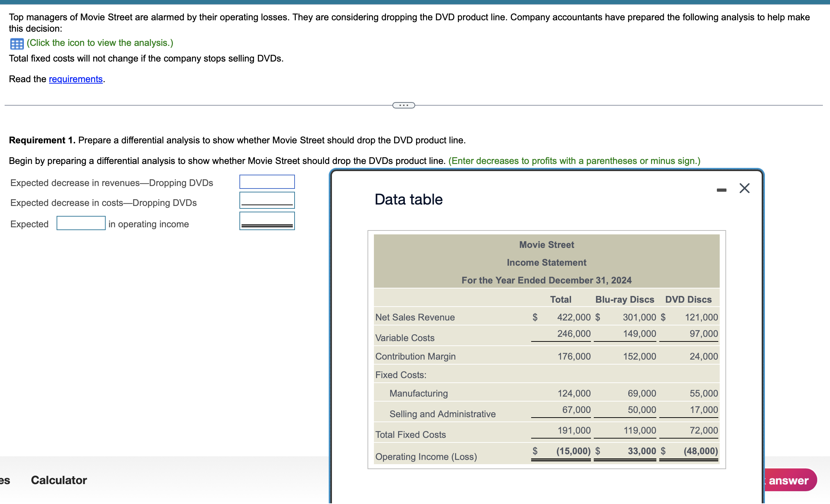The height and width of the screenshot is (504, 830).
Task: Click the decrease in costs input field
Action: (267, 200)
